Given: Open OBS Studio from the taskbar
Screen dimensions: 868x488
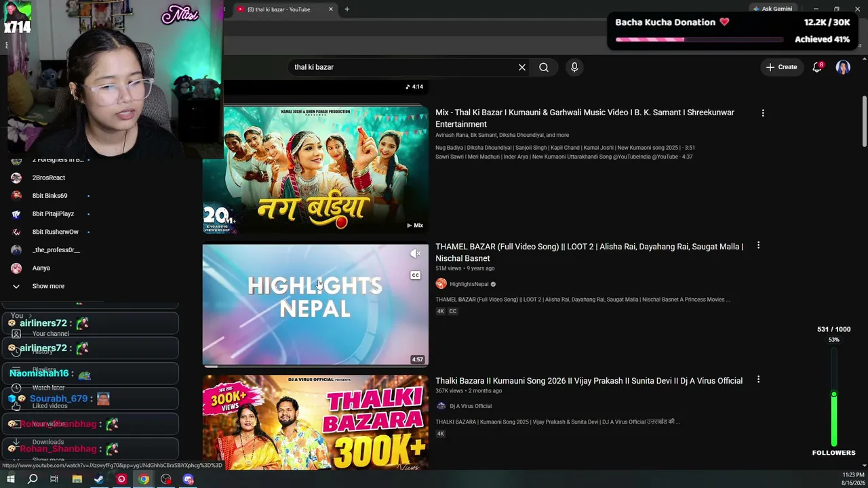Looking at the screenshot, I should pos(166,479).
